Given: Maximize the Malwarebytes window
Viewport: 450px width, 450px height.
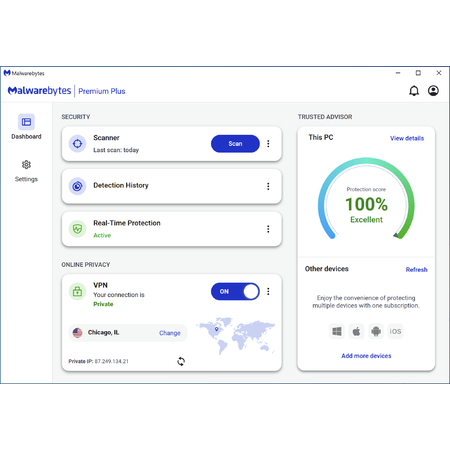Looking at the screenshot, I should click(x=418, y=73).
